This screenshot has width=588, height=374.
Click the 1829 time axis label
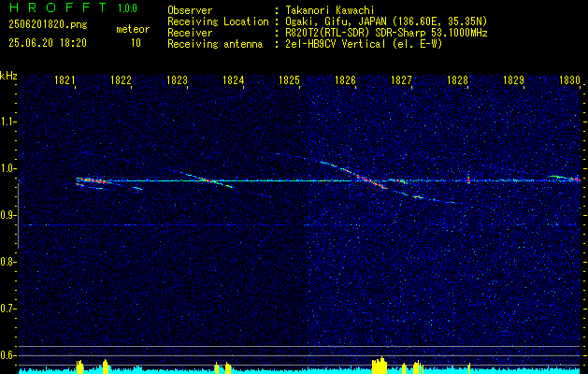pos(514,80)
